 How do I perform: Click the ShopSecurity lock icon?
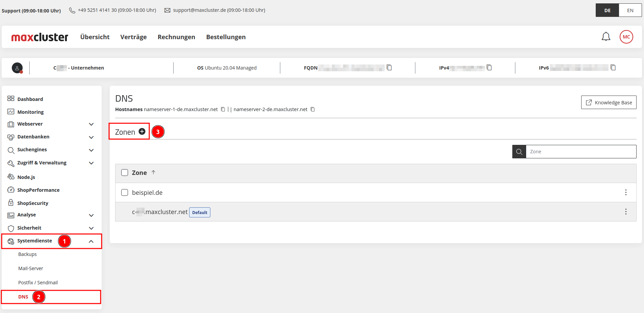pyautogui.click(x=11, y=203)
